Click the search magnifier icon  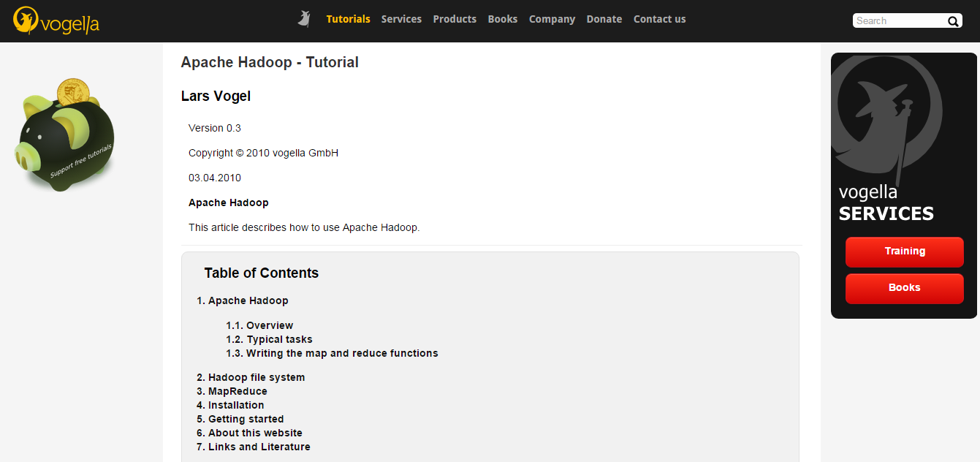point(953,21)
